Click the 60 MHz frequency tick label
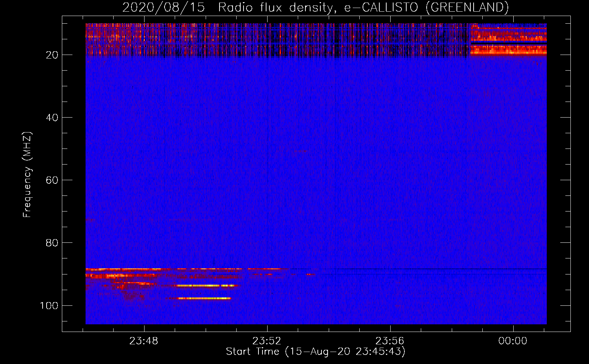This screenshot has width=589, height=364. click(x=52, y=180)
